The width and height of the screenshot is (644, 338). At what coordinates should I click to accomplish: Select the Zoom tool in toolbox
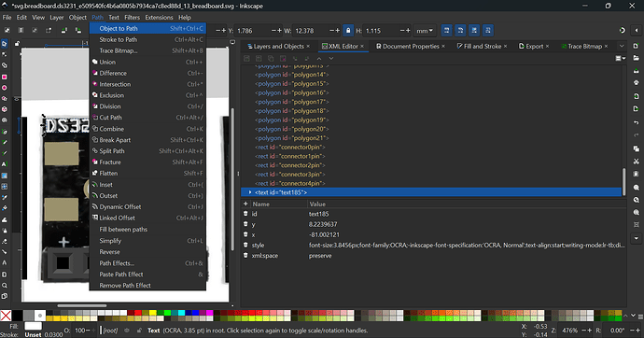click(4, 285)
